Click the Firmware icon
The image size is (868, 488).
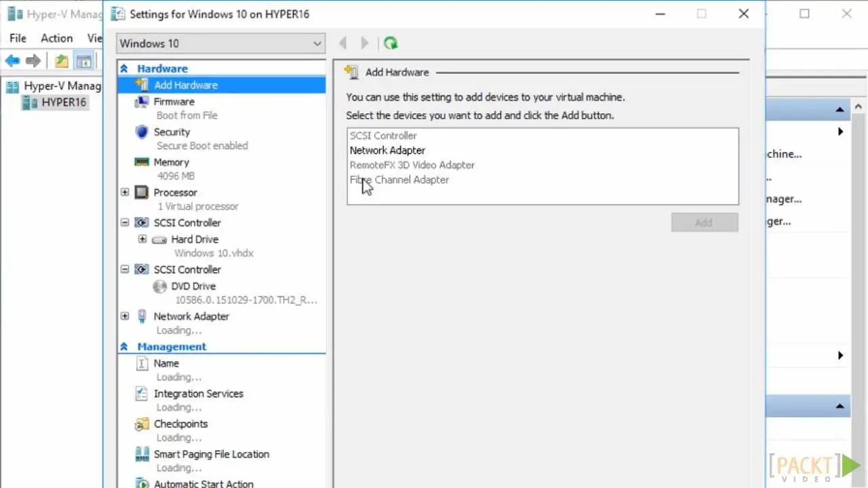tap(142, 102)
